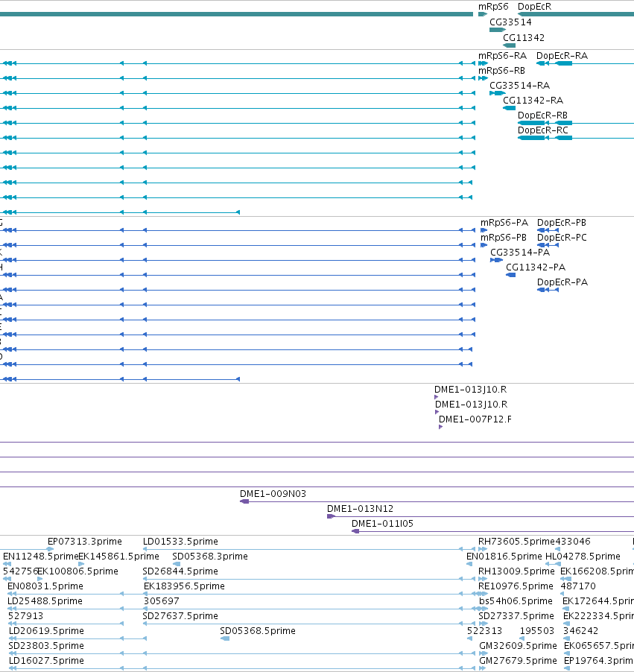Viewport: 634px width, 672px height.
Task: Select EST LD25488.5prime
Action: click(x=45, y=601)
